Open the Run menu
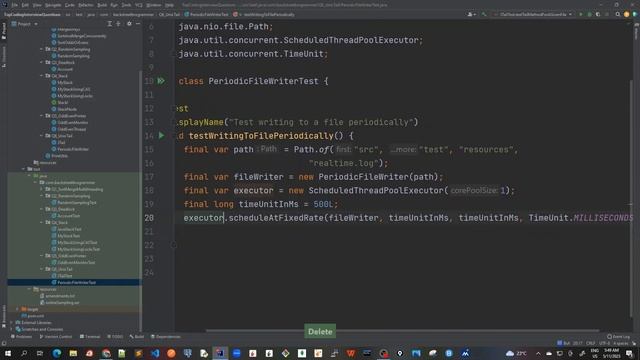 114,5
